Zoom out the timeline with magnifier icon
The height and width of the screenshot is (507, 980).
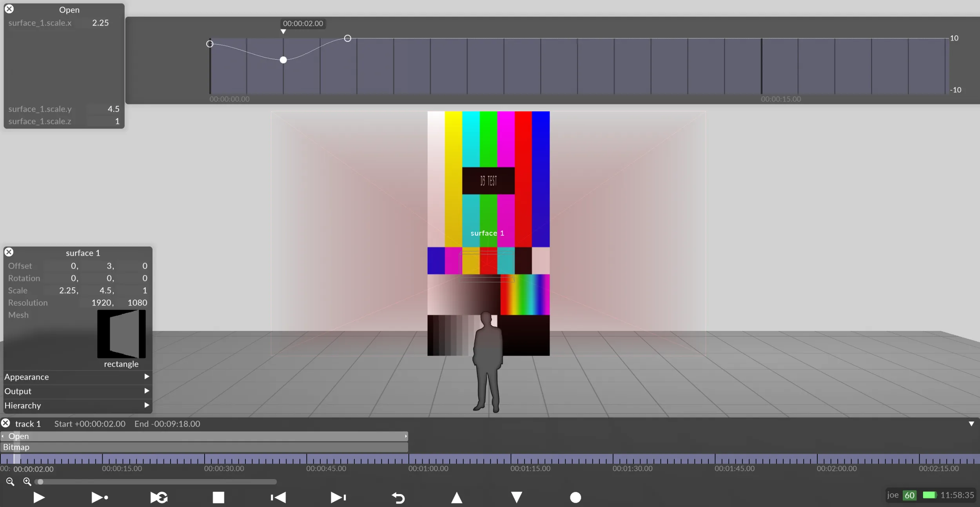(10, 482)
